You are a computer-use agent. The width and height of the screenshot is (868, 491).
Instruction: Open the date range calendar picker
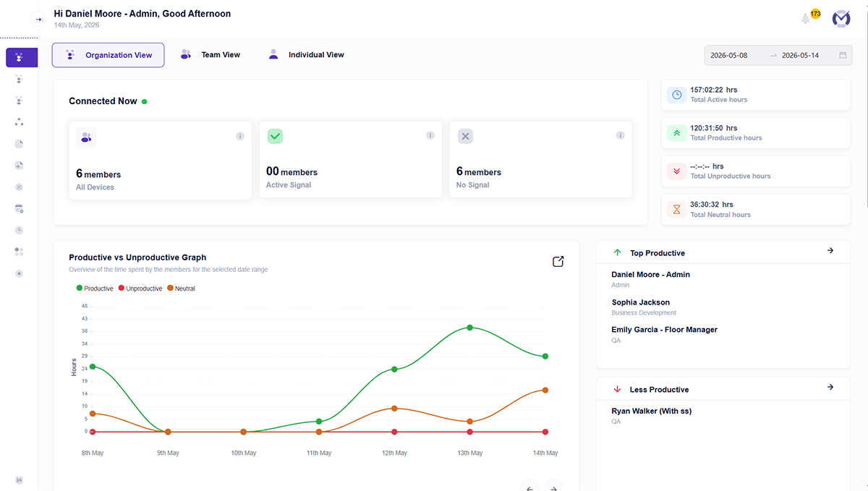tap(843, 55)
